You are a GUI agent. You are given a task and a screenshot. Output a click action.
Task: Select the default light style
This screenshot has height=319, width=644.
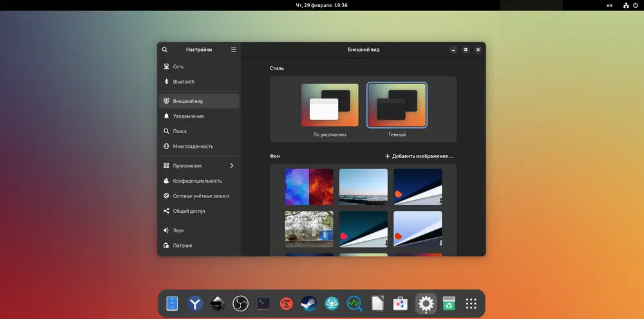[x=330, y=105]
